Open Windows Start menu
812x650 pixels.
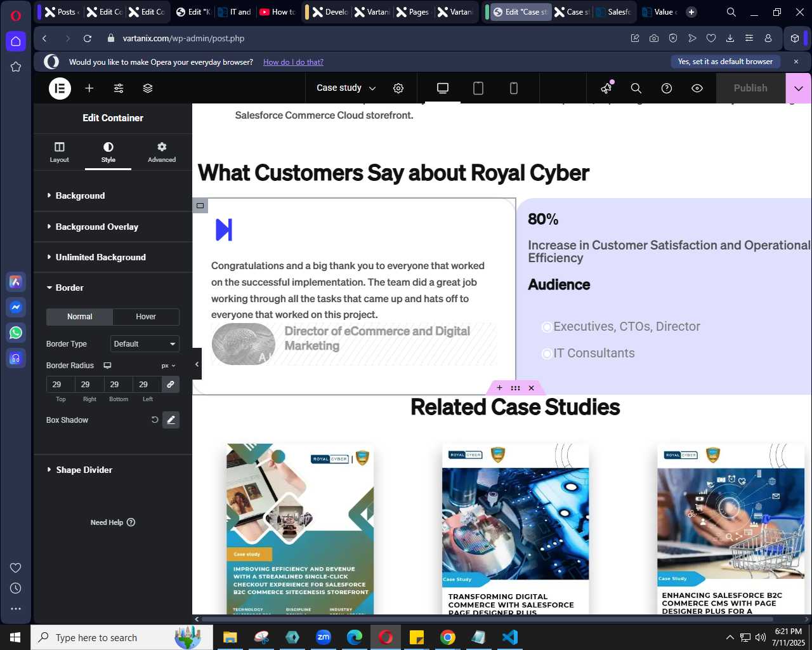tap(15, 637)
